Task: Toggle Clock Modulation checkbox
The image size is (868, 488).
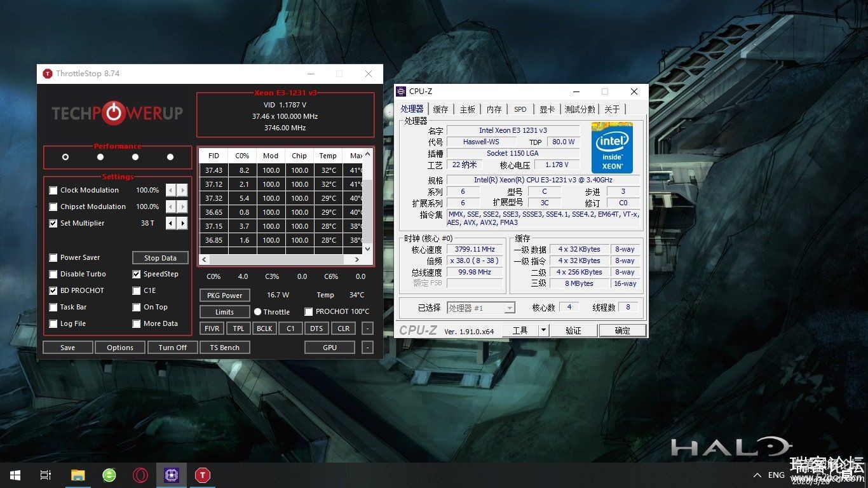Action: pos(53,190)
